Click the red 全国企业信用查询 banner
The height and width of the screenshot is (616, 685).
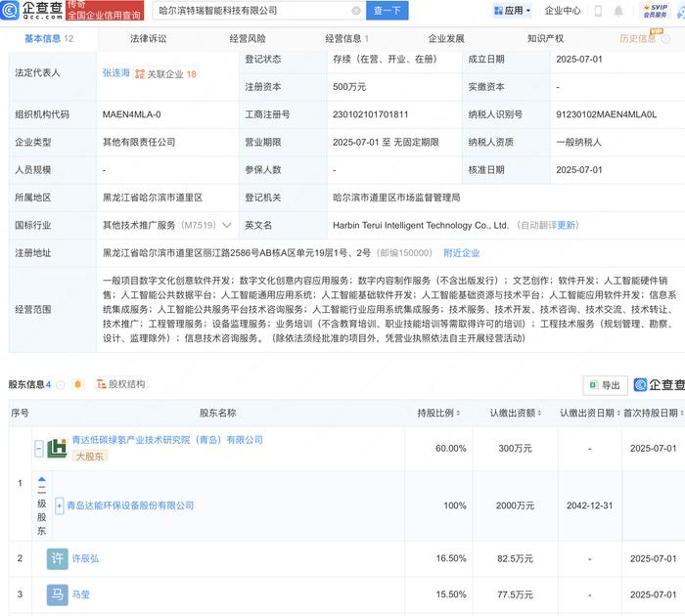click(105, 11)
